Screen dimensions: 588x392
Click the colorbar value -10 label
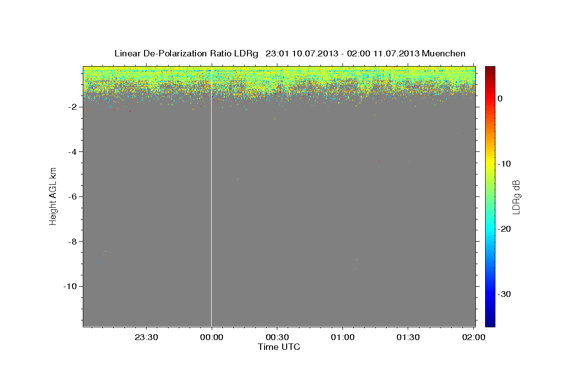coord(505,164)
